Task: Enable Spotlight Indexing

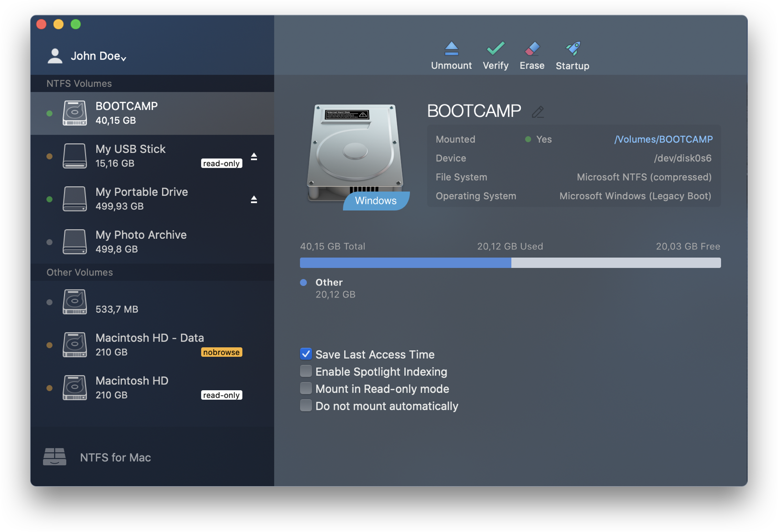Action: click(x=306, y=371)
